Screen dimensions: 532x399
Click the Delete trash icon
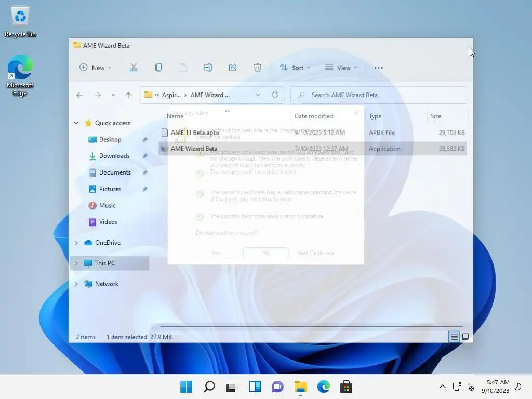(x=258, y=68)
